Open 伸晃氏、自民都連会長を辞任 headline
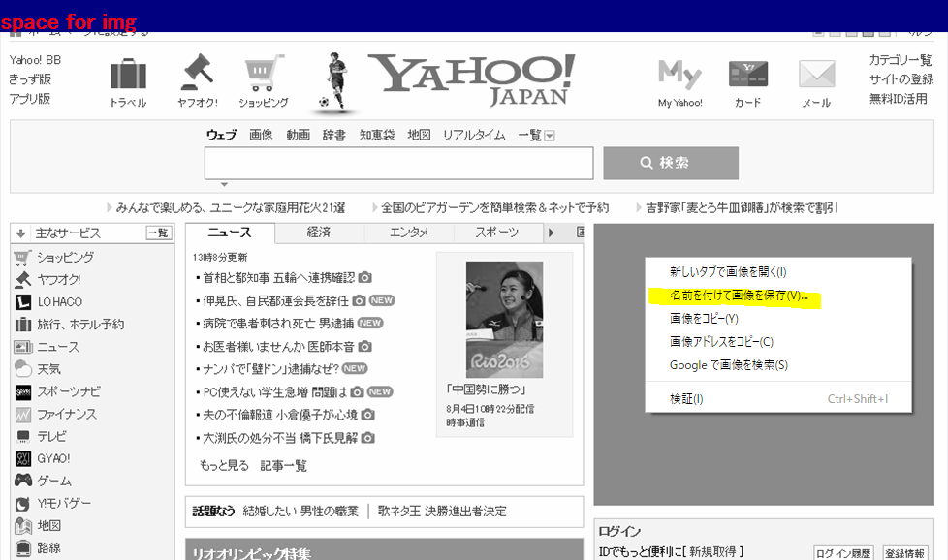948x560 pixels. 275,300
